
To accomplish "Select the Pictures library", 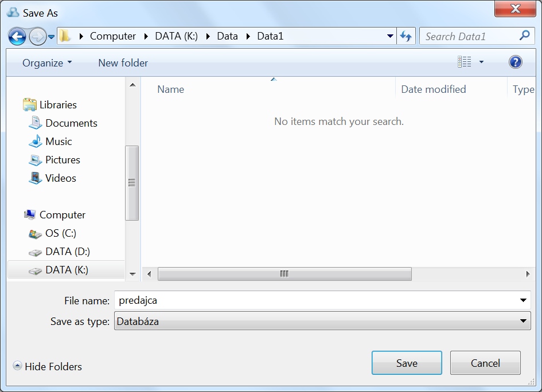I will 63,160.
